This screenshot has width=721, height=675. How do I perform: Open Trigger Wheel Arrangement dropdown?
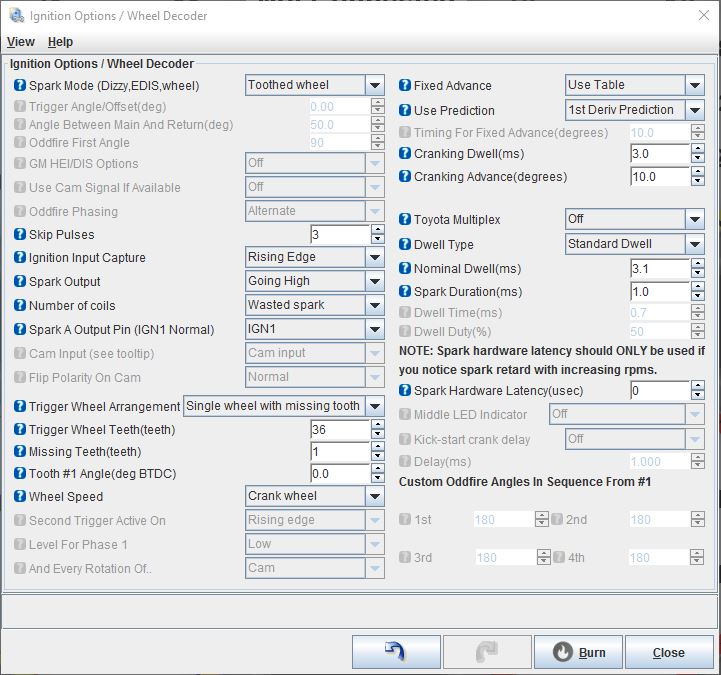[284, 406]
